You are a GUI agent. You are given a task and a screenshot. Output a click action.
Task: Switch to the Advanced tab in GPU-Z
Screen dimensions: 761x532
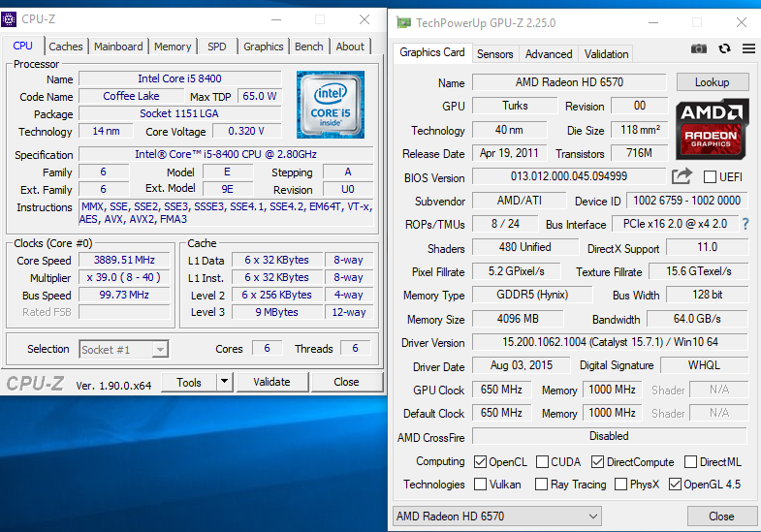[549, 54]
